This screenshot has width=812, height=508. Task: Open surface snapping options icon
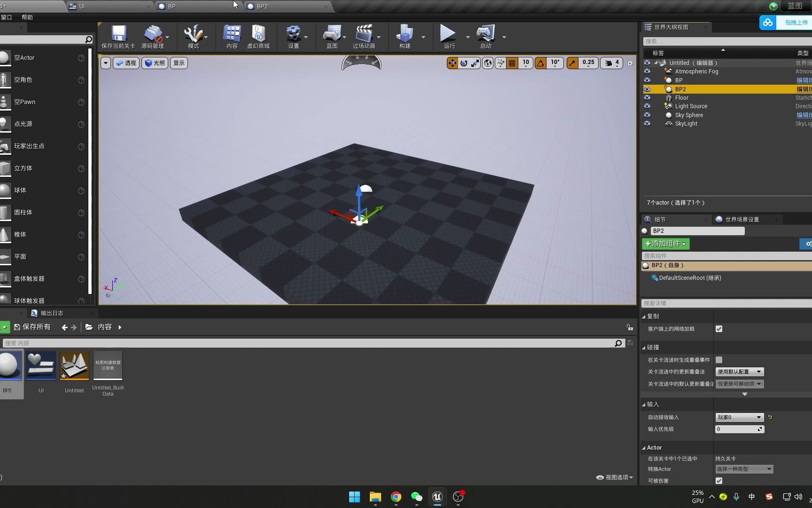coord(500,63)
